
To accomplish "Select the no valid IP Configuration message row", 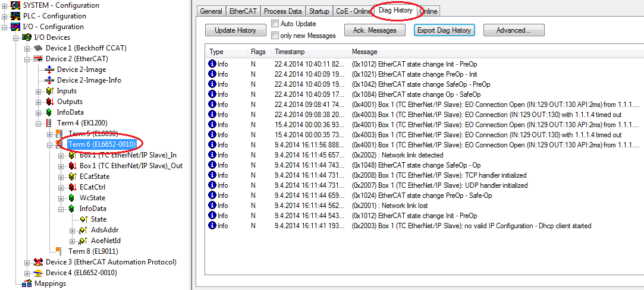I will tap(424, 226).
